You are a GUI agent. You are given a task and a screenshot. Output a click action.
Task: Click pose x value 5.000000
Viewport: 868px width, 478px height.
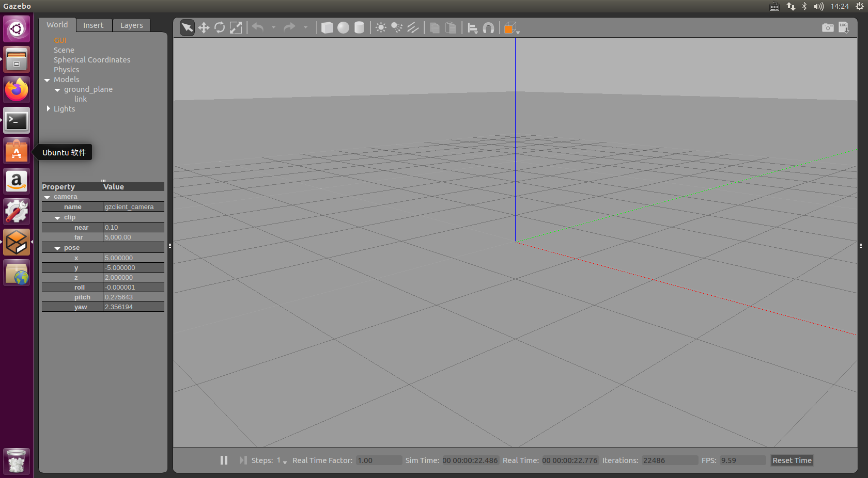(x=133, y=258)
